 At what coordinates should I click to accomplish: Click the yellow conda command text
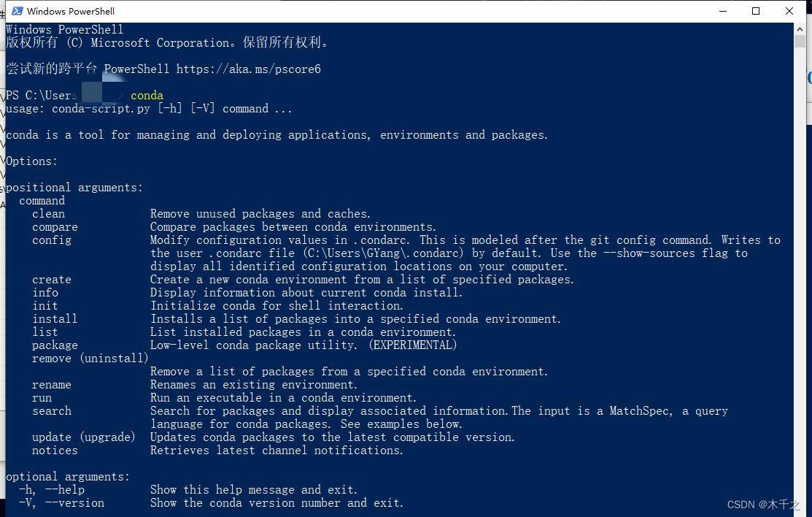tap(147, 95)
